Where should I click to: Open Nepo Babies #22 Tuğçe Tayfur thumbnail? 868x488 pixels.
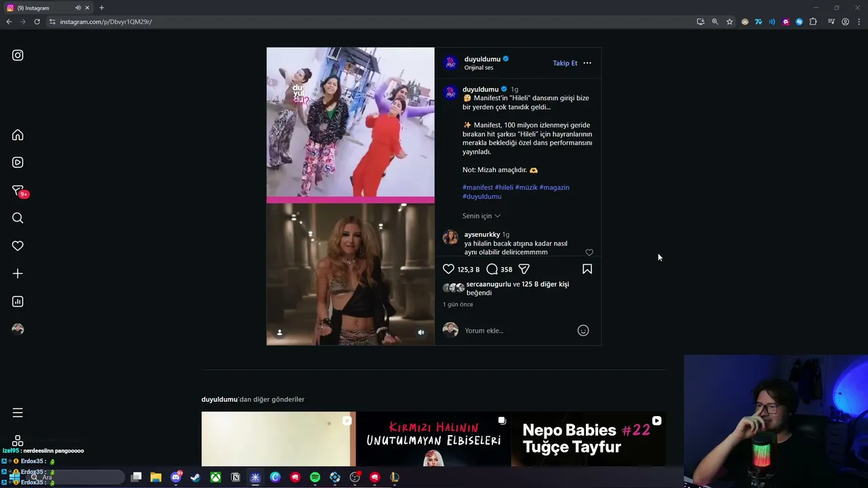589,439
